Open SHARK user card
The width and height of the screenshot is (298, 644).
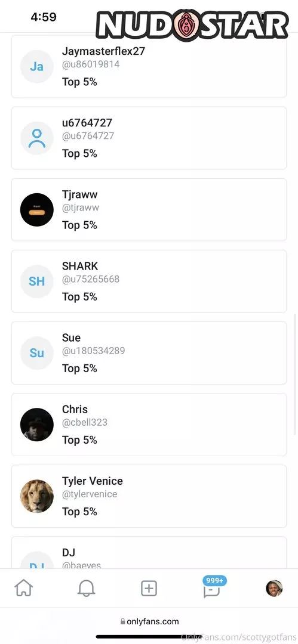click(x=149, y=281)
